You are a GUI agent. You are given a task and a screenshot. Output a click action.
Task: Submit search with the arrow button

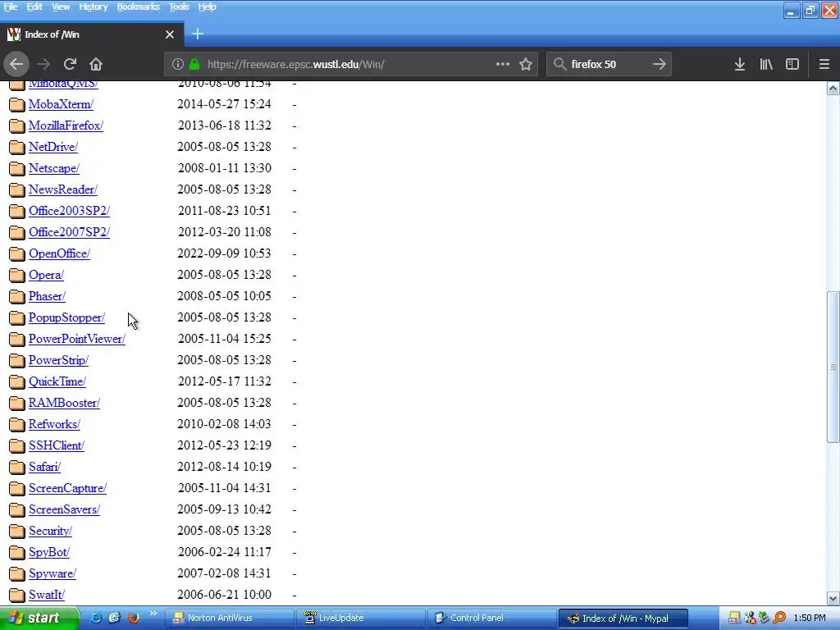click(660, 64)
